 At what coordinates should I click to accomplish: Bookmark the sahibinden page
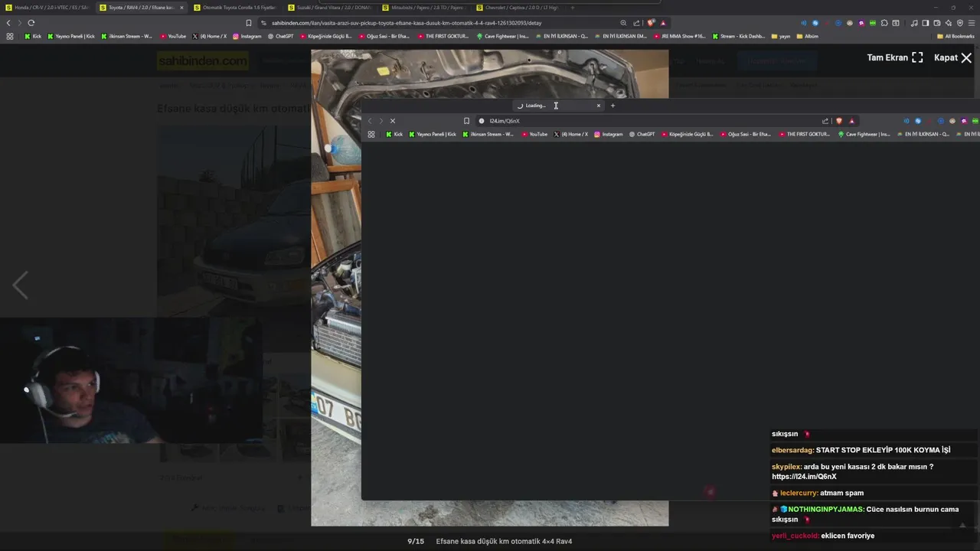[249, 23]
